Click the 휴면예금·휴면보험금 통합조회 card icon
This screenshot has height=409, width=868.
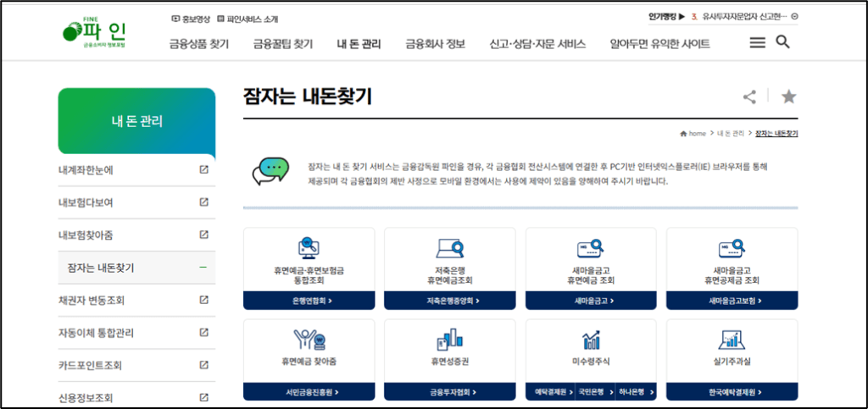coord(309,248)
